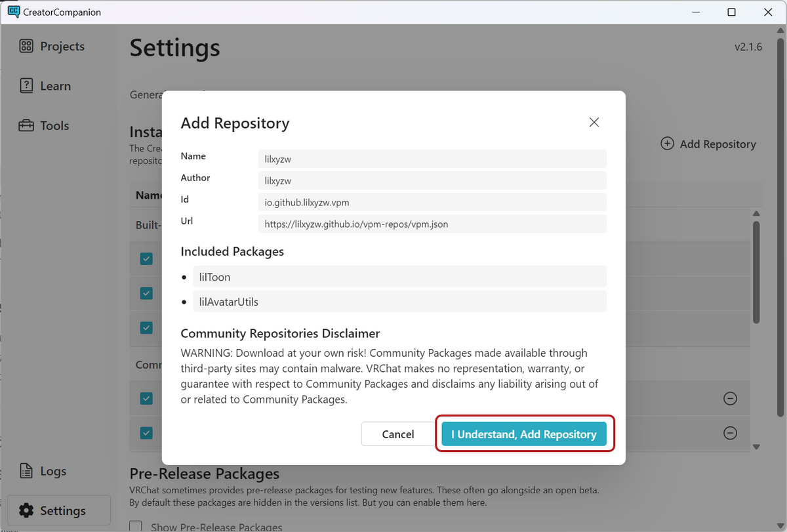
Task: Toggle second built-in repository checkbox
Action: pos(146,293)
